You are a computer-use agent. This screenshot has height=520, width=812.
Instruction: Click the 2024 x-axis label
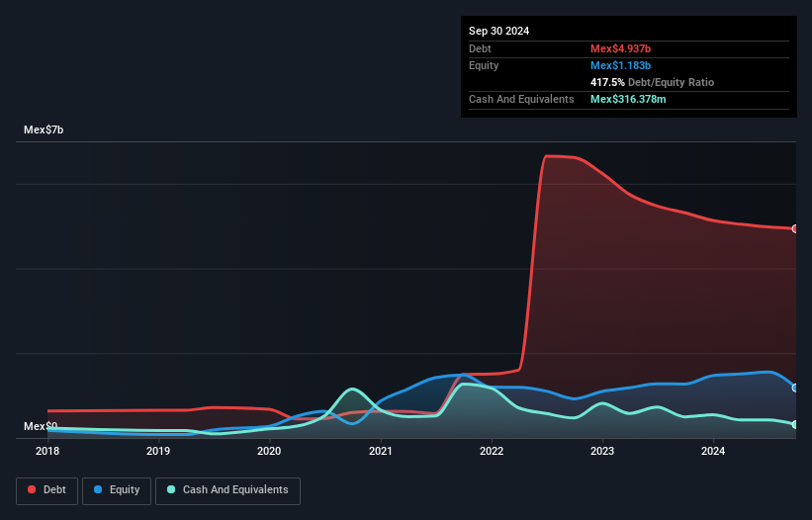coord(713,451)
